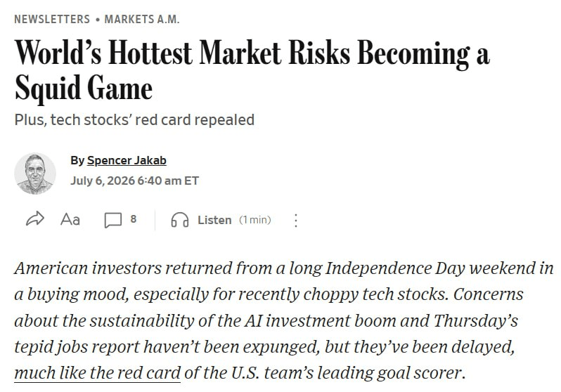Click the headphones listen icon

tap(179, 220)
